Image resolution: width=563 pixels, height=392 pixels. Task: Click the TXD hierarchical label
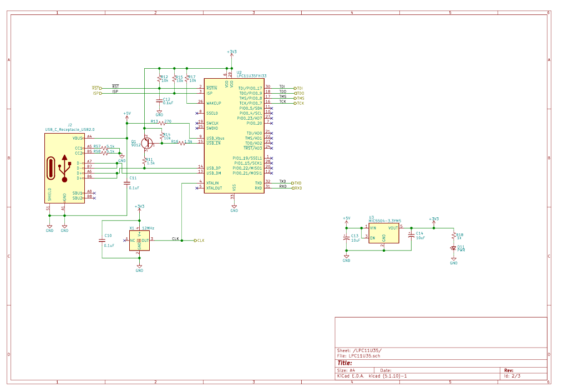pos(297,183)
